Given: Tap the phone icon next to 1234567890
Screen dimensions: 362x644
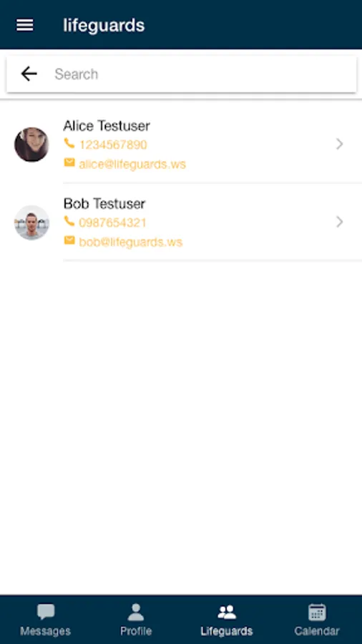Looking at the screenshot, I should tap(69, 144).
